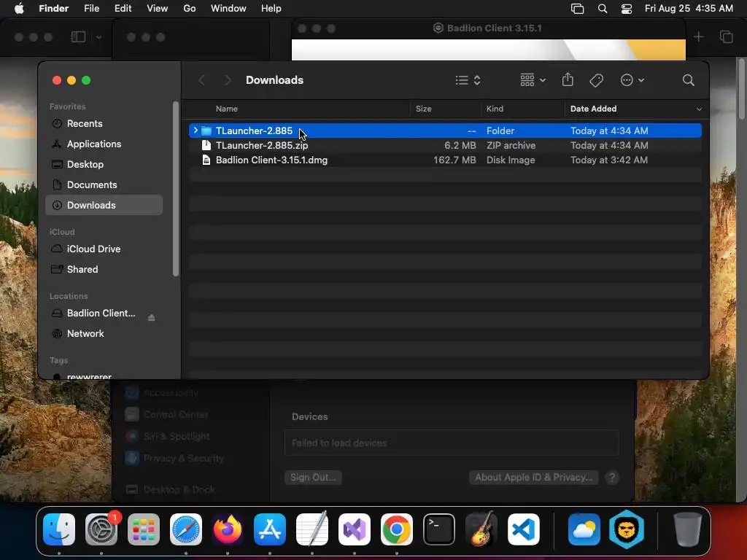Open Launchpad from the Dock
The width and height of the screenshot is (747, 560).
pyautogui.click(x=144, y=529)
